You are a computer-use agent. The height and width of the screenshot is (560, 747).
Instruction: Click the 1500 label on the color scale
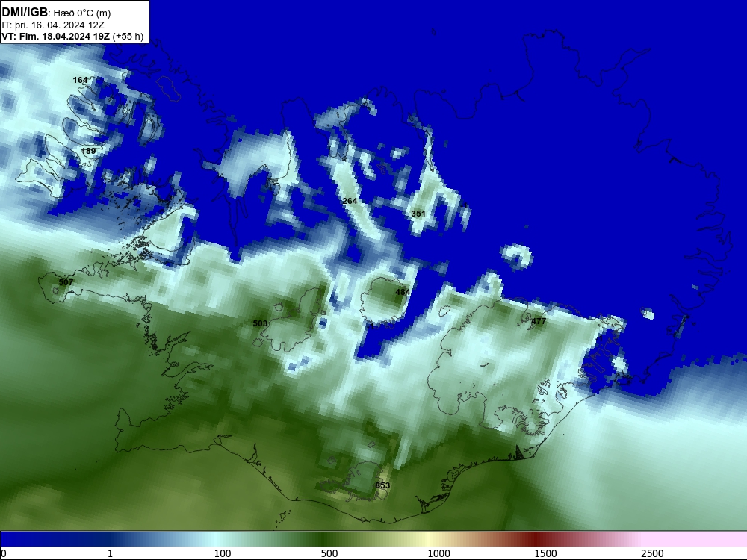[x=545, y=553]
